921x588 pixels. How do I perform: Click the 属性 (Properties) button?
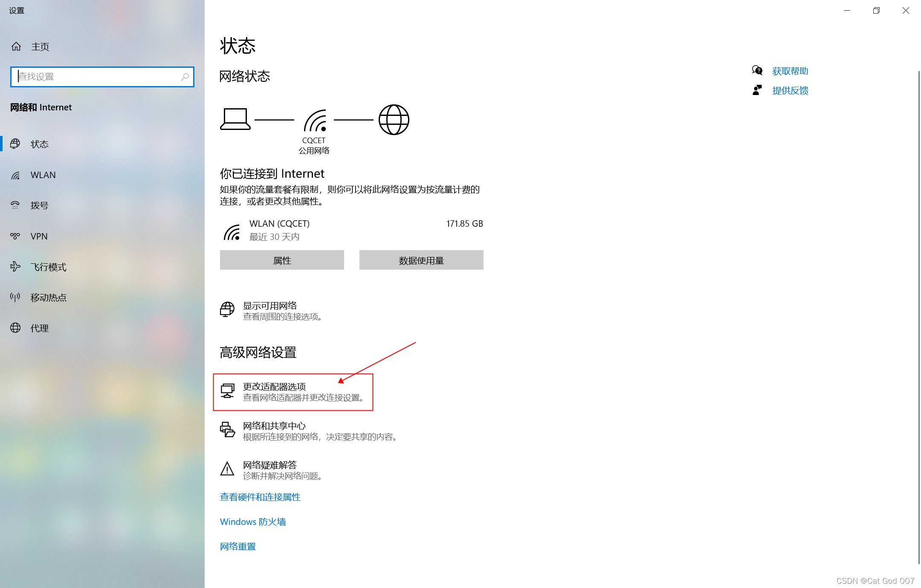point(282,260)
